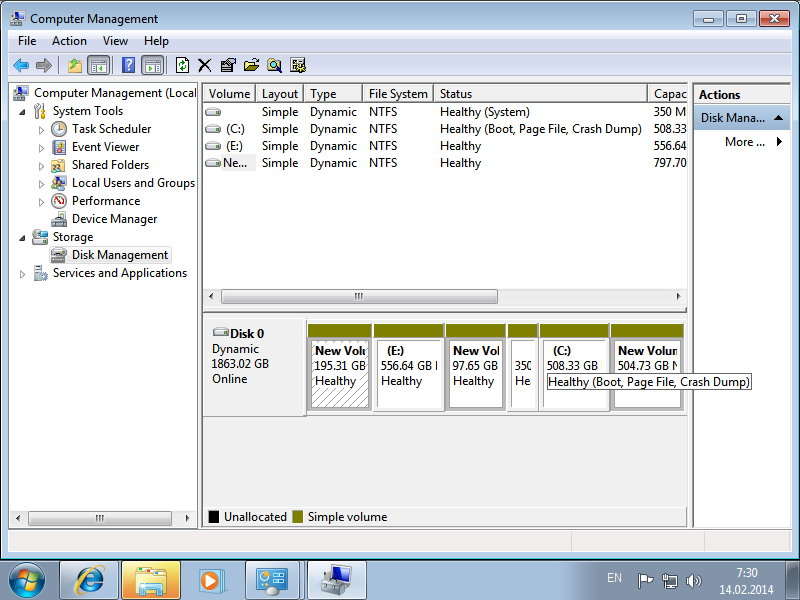Click the Refresh toolbar icon
The image size is (800, 600).
point(182,65)
